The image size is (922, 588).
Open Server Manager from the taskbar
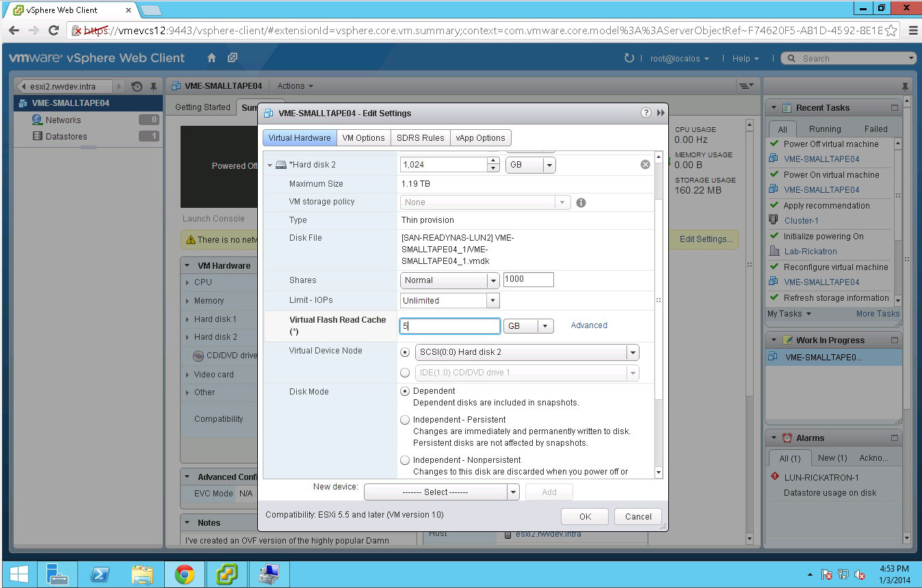(x=57, y=574)
